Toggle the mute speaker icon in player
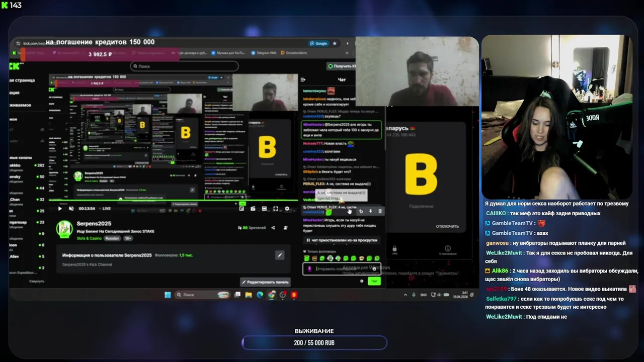The height and width of the screenshot is (362, 644). [x=71, y=209]
